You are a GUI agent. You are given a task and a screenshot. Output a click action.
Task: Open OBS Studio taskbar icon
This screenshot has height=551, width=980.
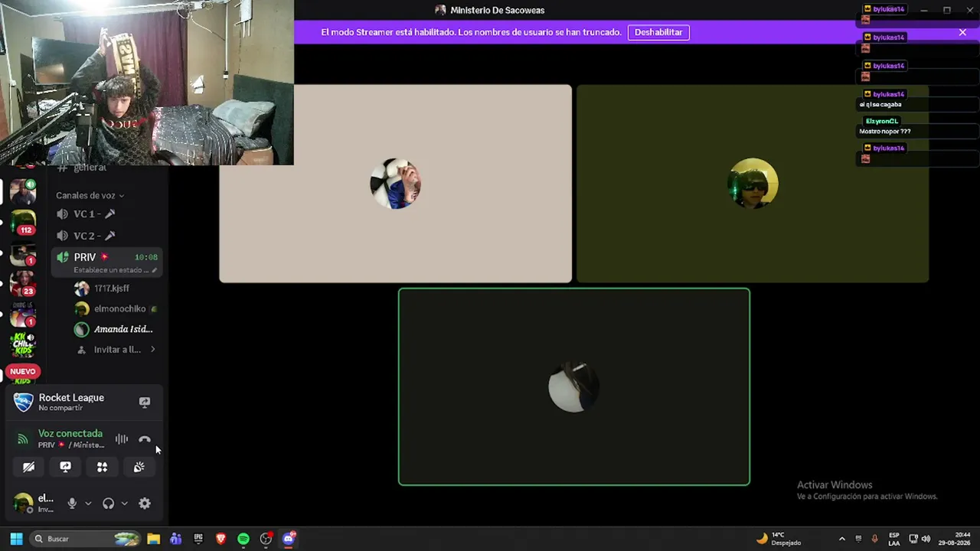(x=266, y=539)
